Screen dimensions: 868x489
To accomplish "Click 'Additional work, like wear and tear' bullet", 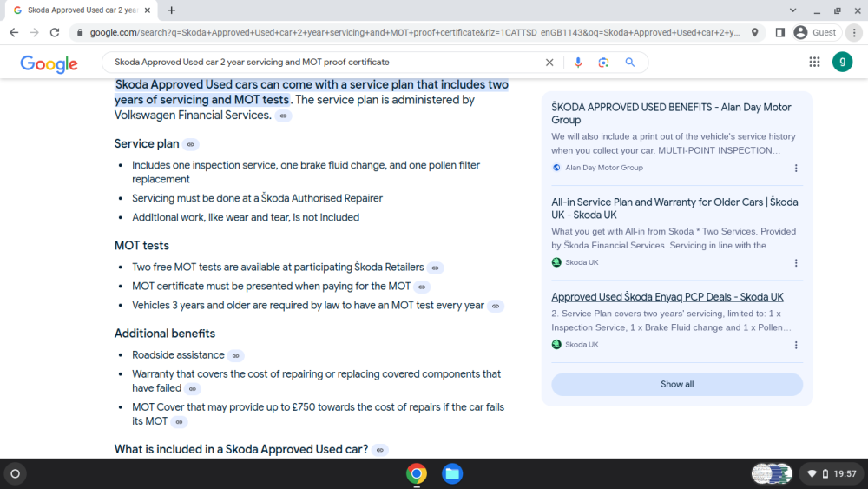I will pyautogui.click(x=246, y=218).
